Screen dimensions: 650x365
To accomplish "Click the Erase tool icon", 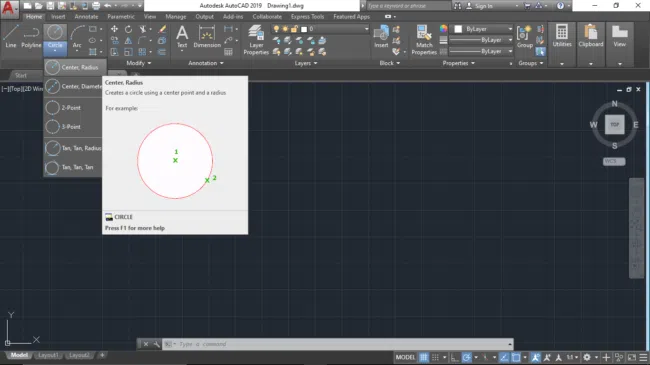I will [162, 29].
